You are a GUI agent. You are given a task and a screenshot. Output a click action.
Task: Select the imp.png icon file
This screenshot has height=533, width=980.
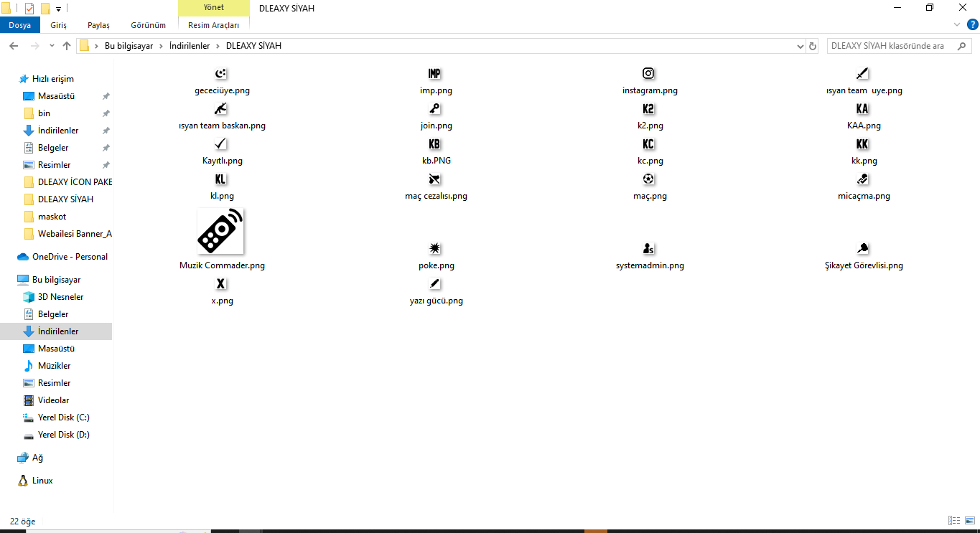[x=435, y=74]
